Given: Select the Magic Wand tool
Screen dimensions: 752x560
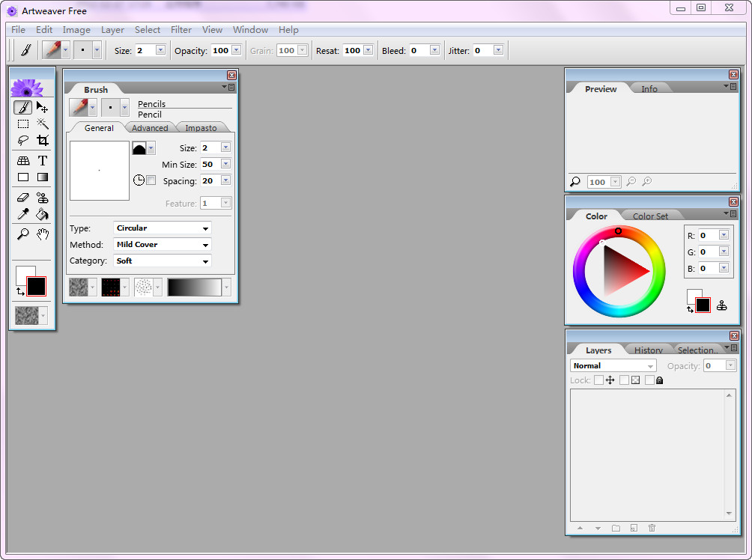Looking at the screenshot, I should point(43,124).
